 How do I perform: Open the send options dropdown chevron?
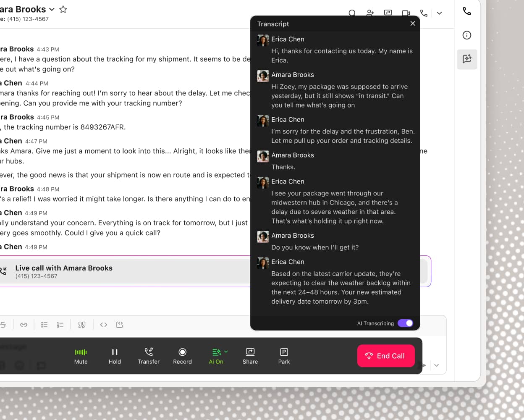click(x=437, y=365)
